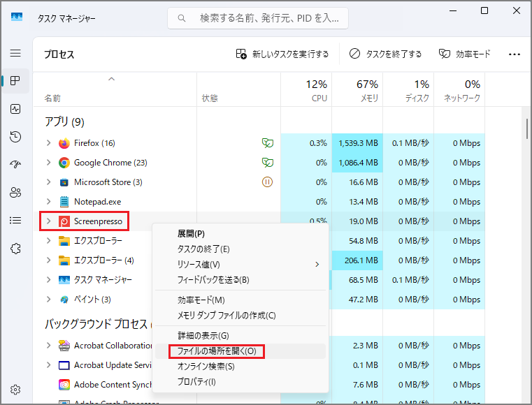
Task: Click the Task Manager app icon in title bar
Action: click(17, 17)
